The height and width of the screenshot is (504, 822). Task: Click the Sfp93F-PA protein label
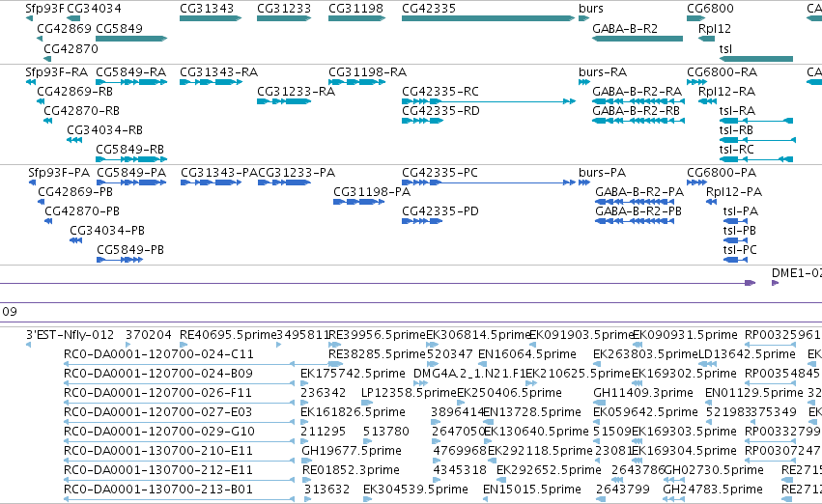(x=59, y=173)
